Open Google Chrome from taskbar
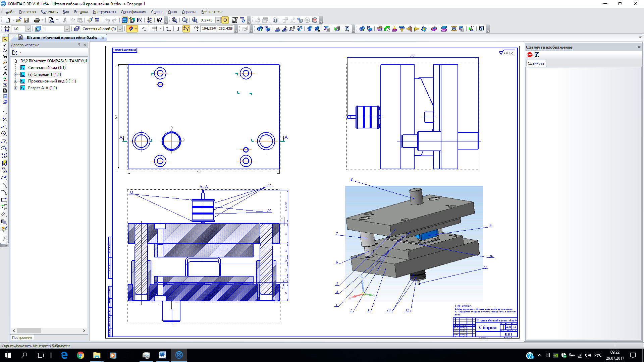The width and height of the screenshot is (644, 362). pos(80,355)
